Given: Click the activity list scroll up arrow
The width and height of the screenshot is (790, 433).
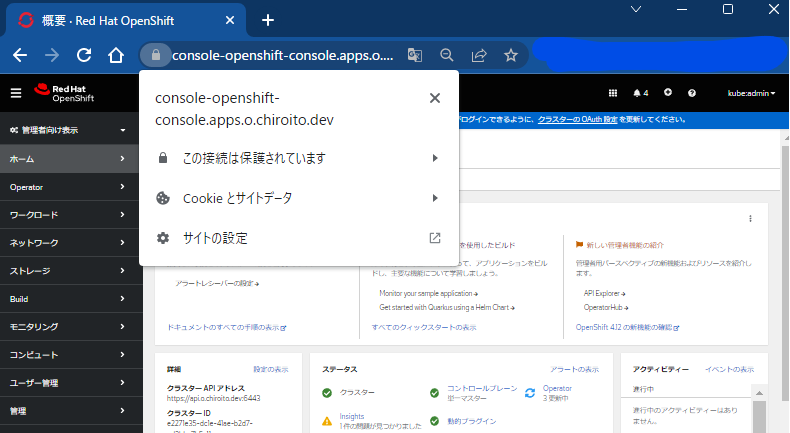Looking at the screenshot, I should tap(759, 393).
